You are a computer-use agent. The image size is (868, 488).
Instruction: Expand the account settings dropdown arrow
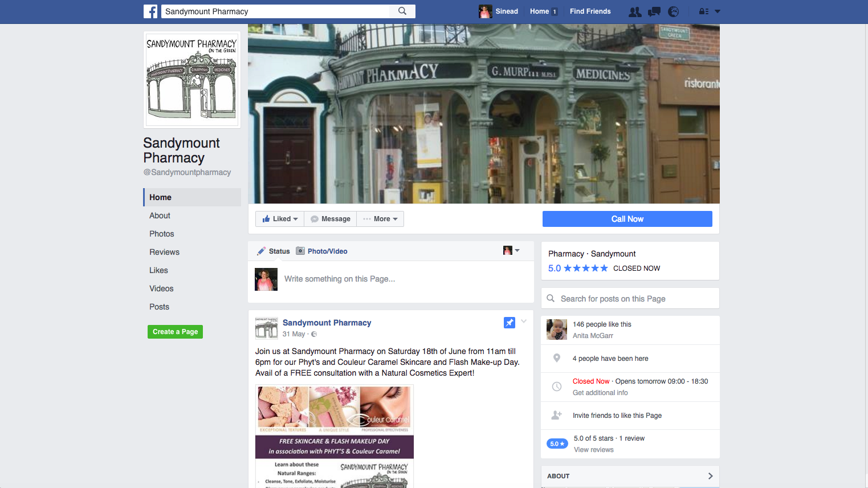point(718,11)
